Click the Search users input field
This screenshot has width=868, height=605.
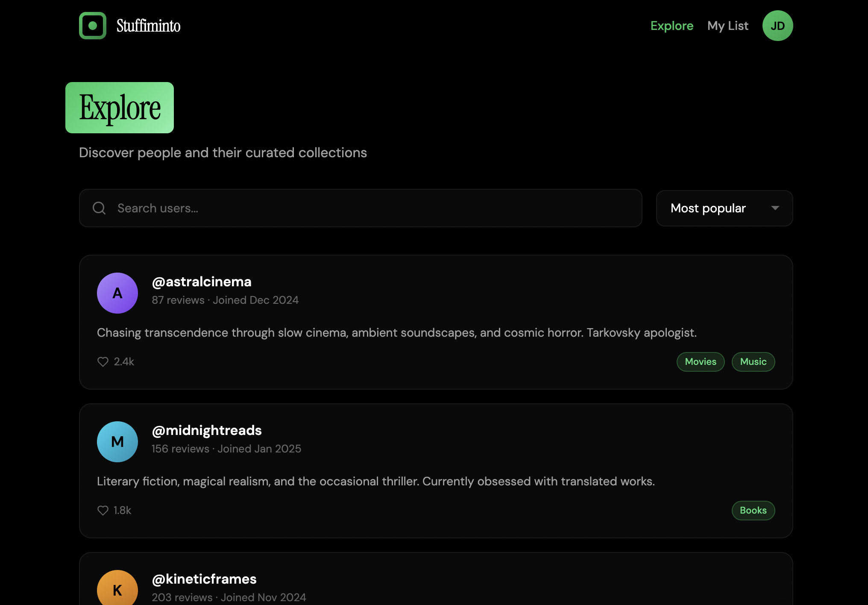359,208
